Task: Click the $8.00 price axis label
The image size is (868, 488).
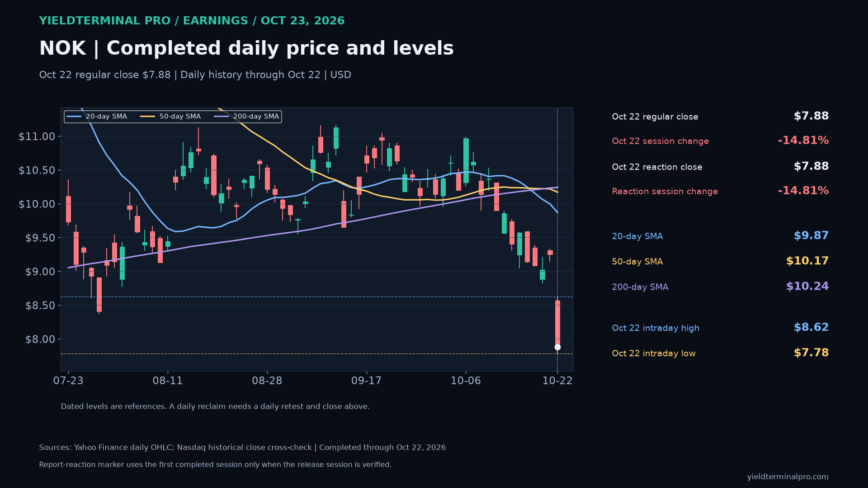Action: [40, 339]
